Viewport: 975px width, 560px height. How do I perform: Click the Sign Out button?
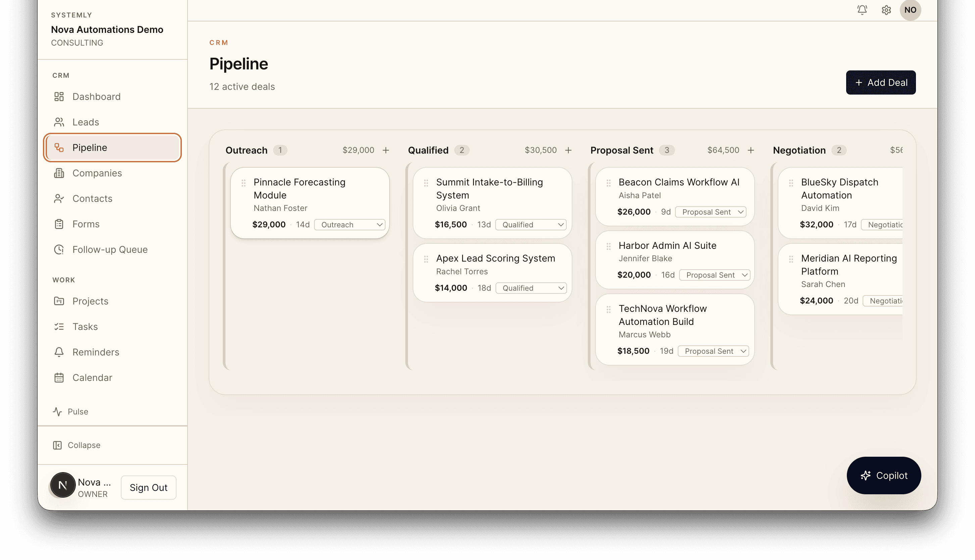click(148, 487)
